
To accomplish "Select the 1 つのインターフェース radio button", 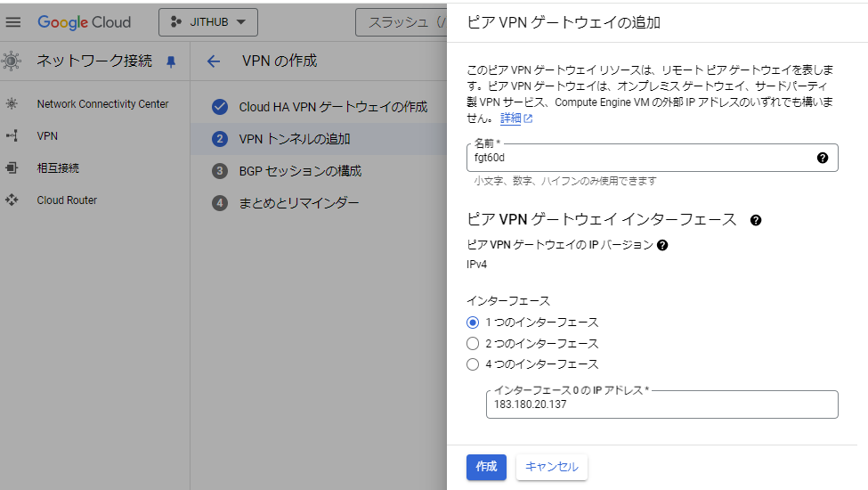I will pyautogui.click(x=473, y=323).
